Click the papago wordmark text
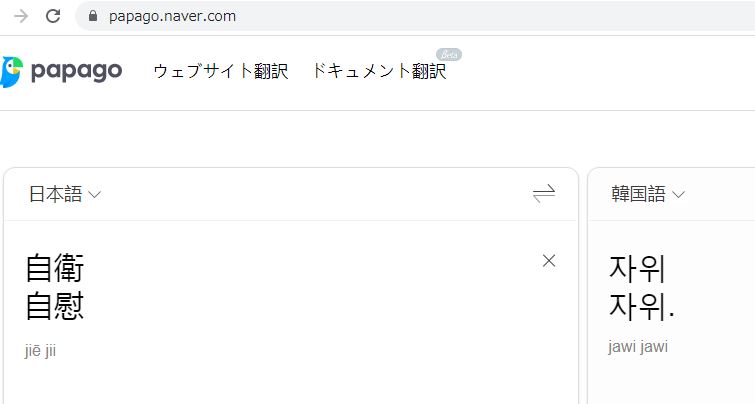This screenshot has width=755, height=404. tap(77, 72)
